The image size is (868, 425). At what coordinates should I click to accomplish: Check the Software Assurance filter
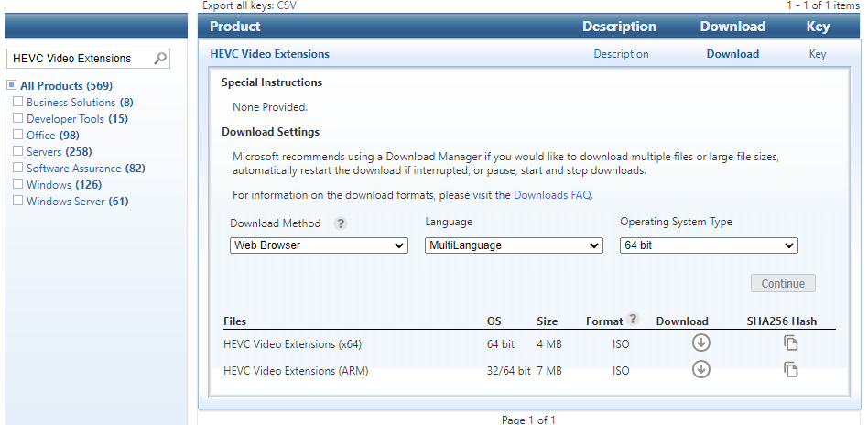coord(17,168)
